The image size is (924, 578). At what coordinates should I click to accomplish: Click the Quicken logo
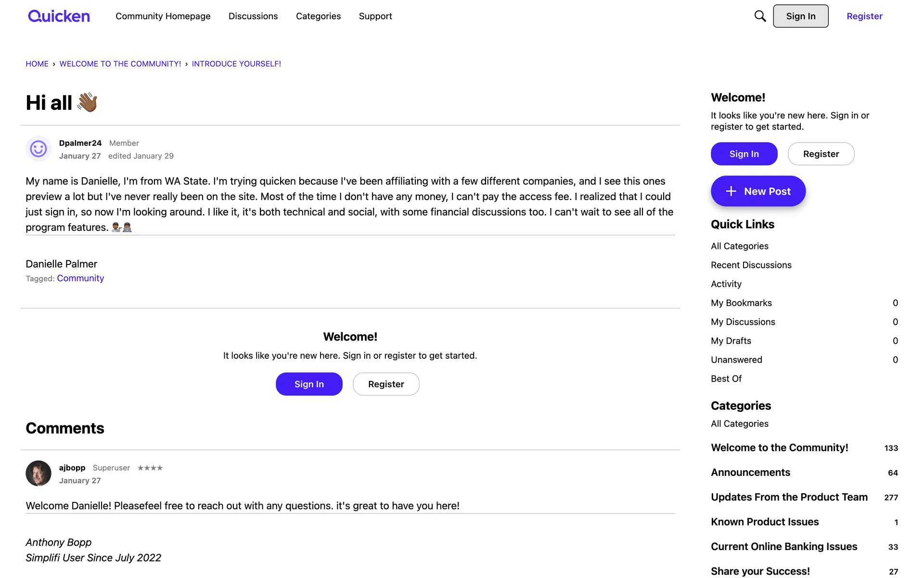click(x=59, y=16)
